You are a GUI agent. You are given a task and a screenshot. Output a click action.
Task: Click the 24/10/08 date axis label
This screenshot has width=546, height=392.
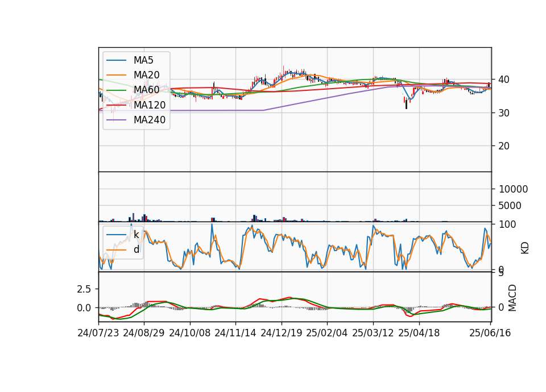pyautogui.click(x=190, y=333)
